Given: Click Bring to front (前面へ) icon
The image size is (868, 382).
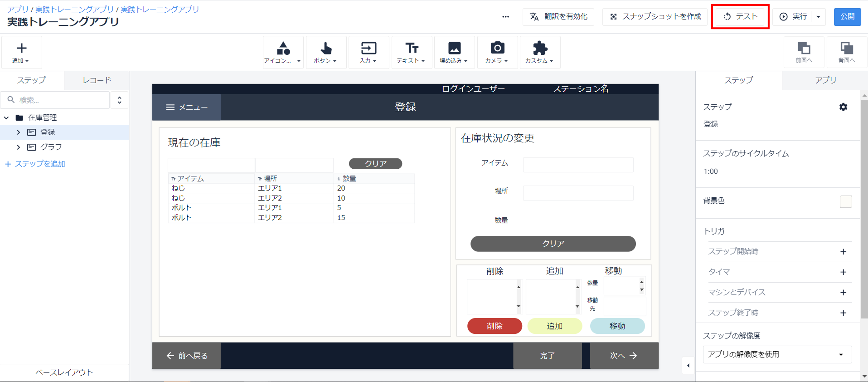Looking at the screenshot, I should (x=804, y=52).
